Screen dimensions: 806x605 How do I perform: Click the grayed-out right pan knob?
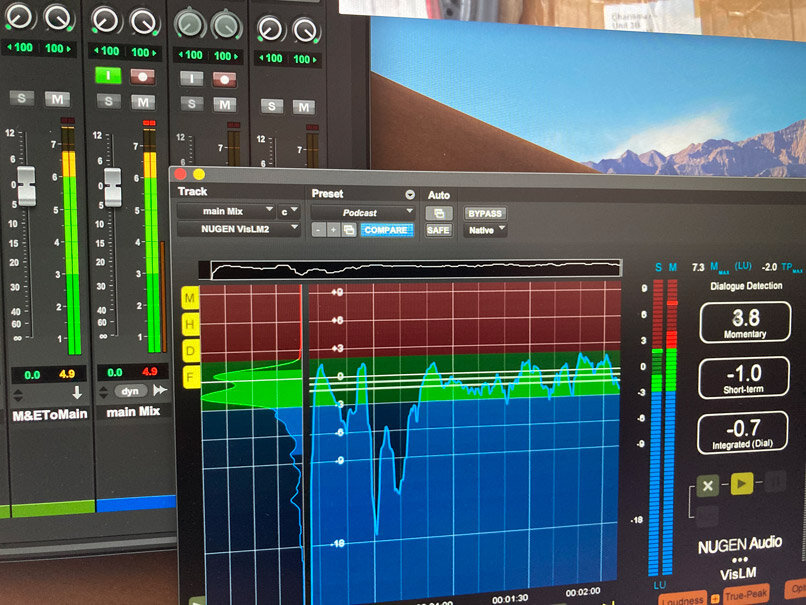[226, 25]
